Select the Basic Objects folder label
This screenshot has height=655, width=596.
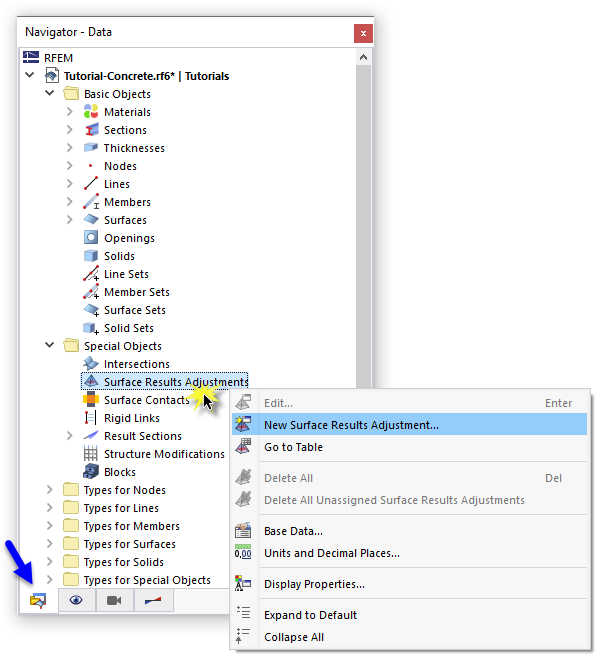pyautogui.click(x=117, y=94)
